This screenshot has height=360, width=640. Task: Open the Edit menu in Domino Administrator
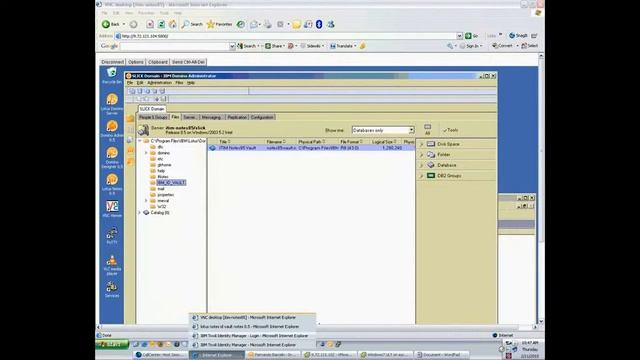coord(140,83)
